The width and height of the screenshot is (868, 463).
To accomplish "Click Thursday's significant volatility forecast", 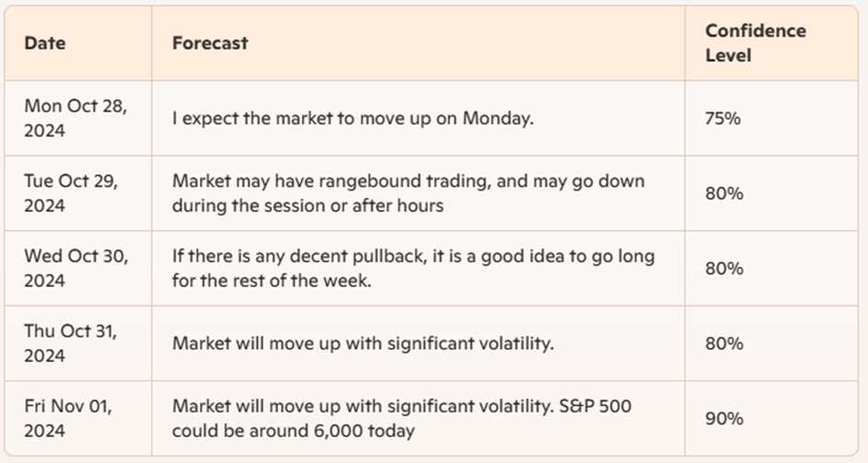I will [x=363, y=343].
